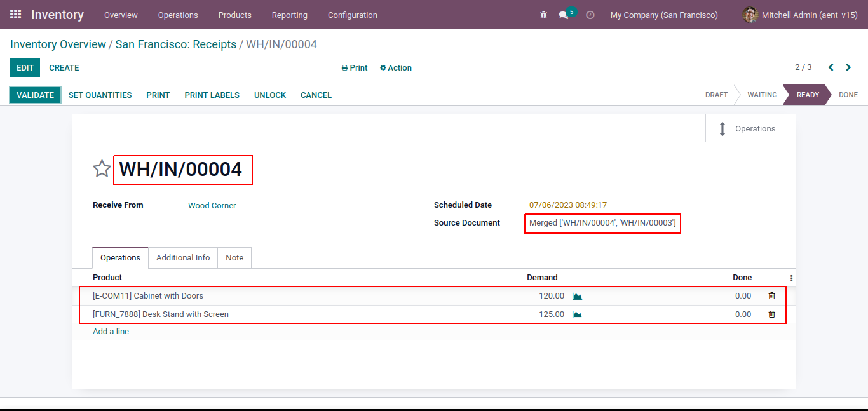
Task: Click the debug bug icon
Action: click(543, 15)
